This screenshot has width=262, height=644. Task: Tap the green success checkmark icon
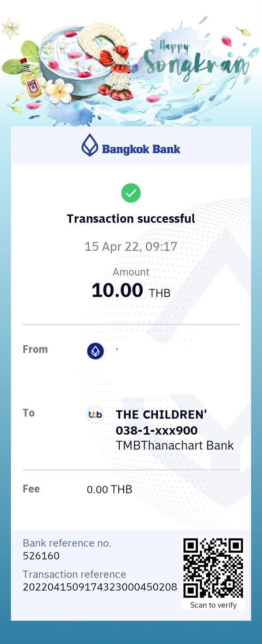click(x=131, y=193)
